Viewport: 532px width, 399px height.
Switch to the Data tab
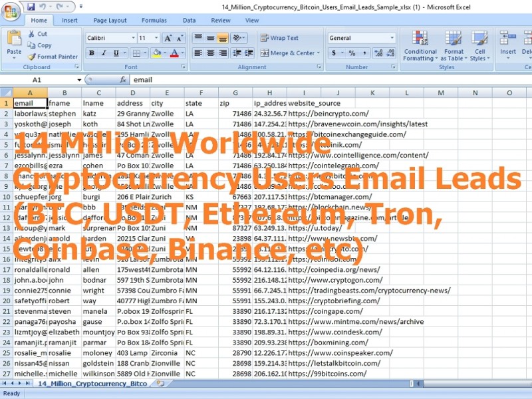(x=189, y=21)
